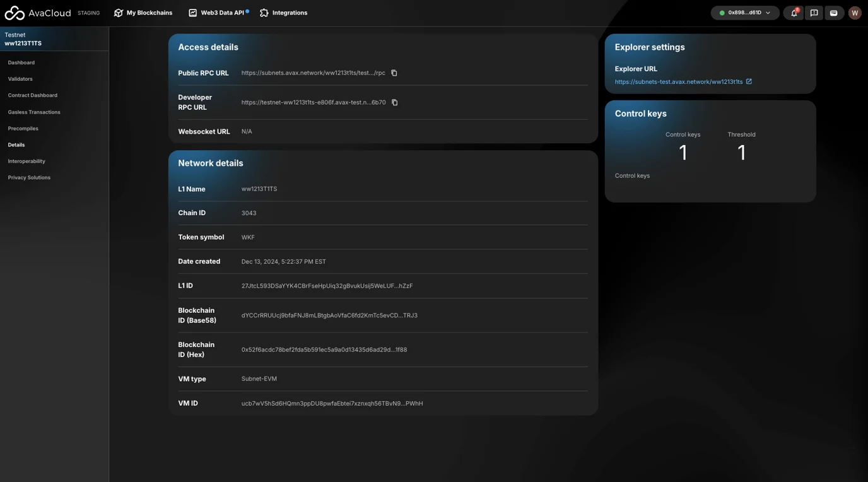The width and height of the screenshot is (868, 482).
Task: Click the external link icon beside Explorer URL
Action: (749, 81)
